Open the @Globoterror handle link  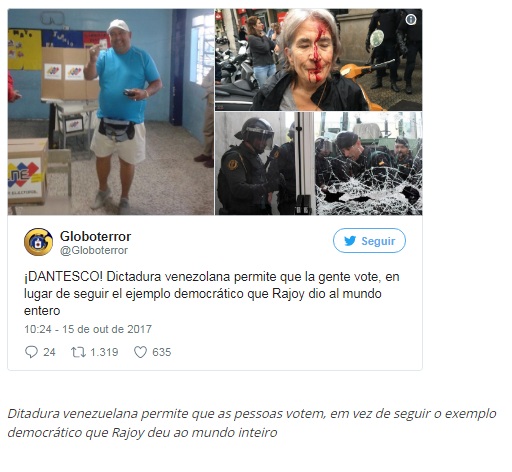point(94,250)
